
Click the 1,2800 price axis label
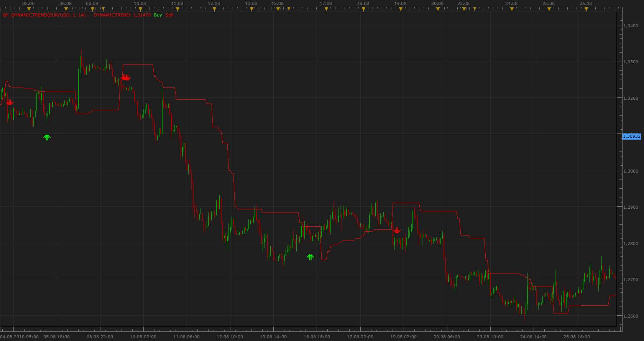631,244
